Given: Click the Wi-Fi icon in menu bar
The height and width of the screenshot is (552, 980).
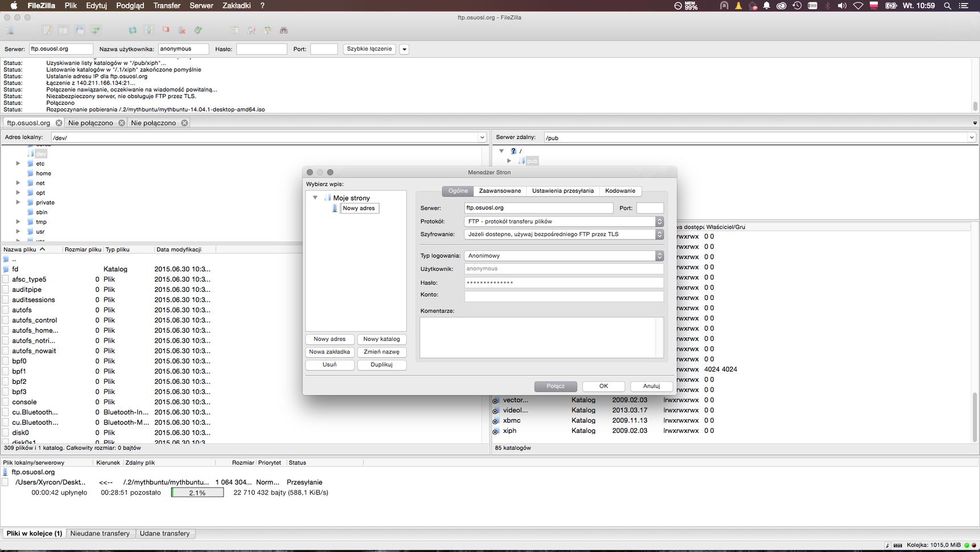Looking at the screenshot, I should point(858,6).
